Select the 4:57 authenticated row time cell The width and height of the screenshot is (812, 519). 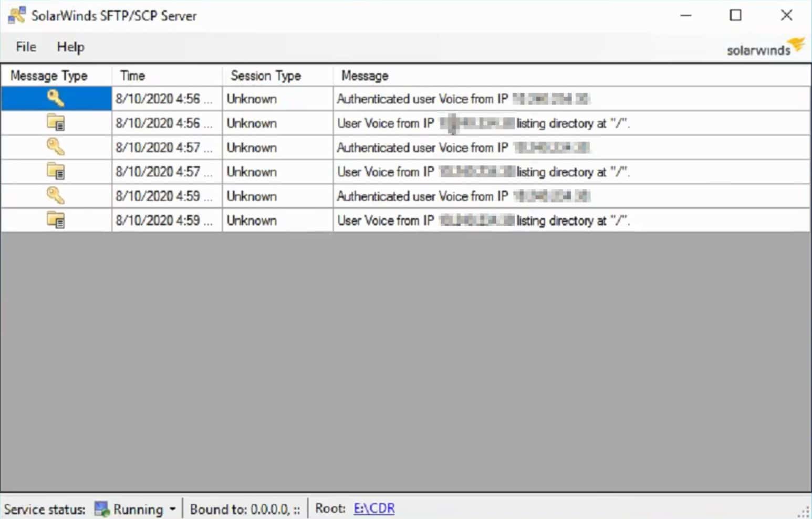click(x=167, y=147)
